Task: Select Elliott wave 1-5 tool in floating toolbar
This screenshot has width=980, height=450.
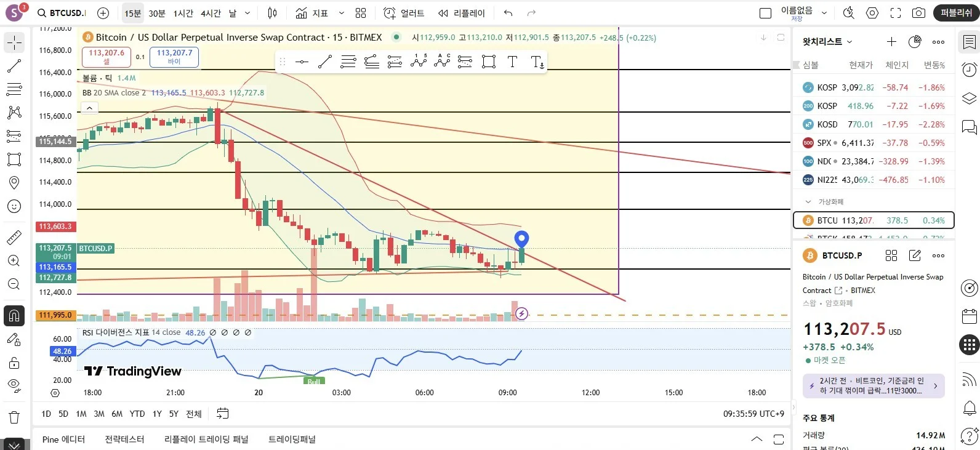Action: click(419, 62)
